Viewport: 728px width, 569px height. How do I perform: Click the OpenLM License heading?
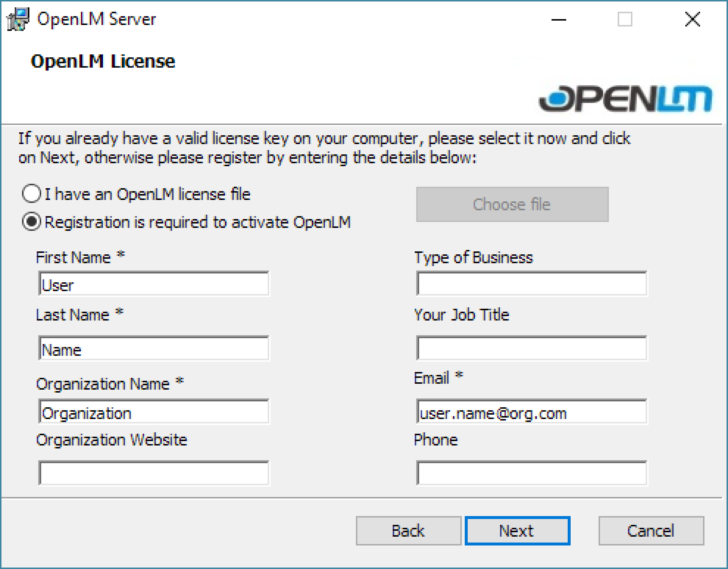103,61
